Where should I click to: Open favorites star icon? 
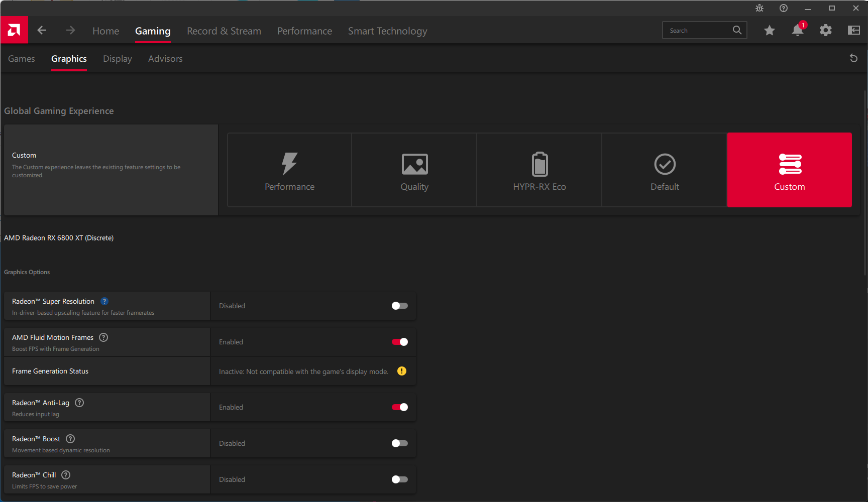(x=769, y=31)
